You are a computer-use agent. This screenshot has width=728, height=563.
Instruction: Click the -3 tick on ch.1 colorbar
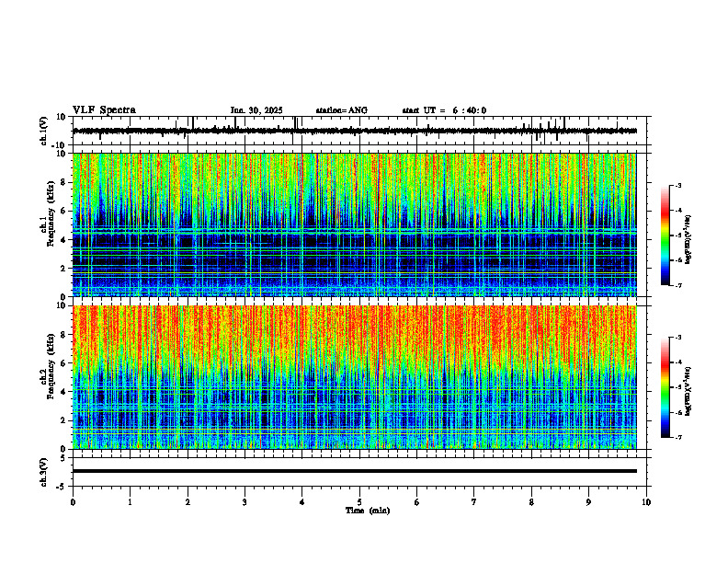tap(678, 186)
